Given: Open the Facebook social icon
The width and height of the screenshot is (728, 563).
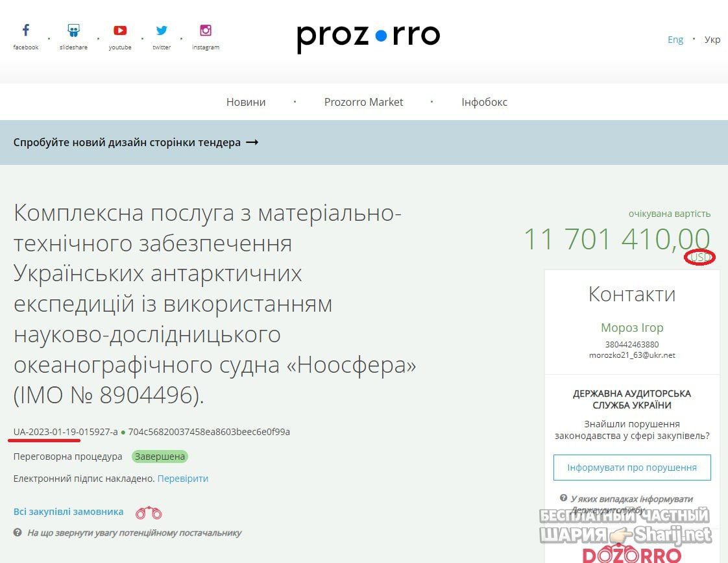Looking at the screenshot, I should pyautogui.click(x=26, y=31).
